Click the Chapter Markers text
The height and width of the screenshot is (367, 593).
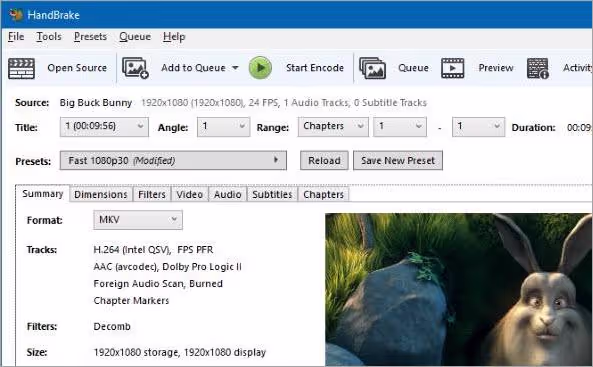coord(131,301)
